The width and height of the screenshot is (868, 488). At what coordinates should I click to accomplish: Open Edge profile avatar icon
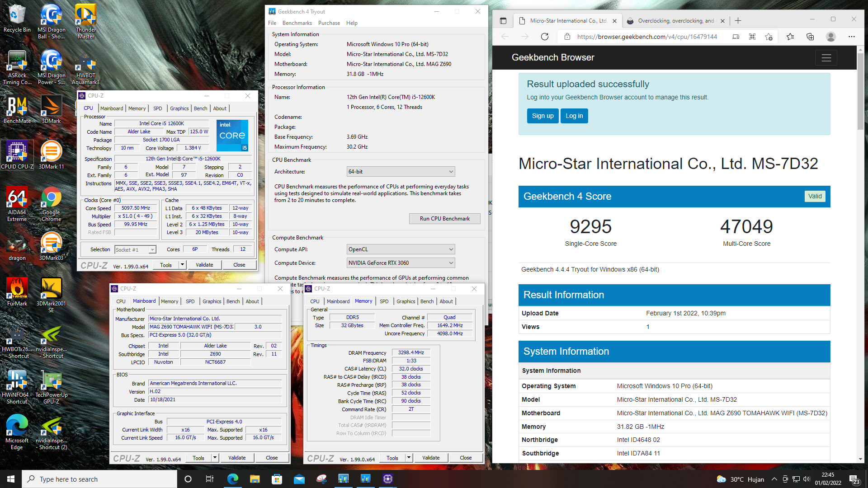click(x=830, y=37)
